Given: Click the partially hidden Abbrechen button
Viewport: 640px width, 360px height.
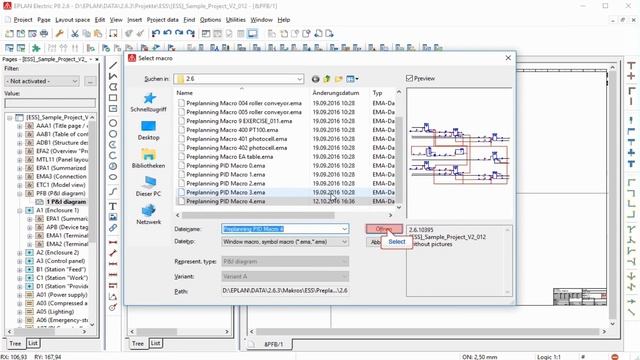Looking at the screenshot, I should pyautogui.click(x=374, y=242).
